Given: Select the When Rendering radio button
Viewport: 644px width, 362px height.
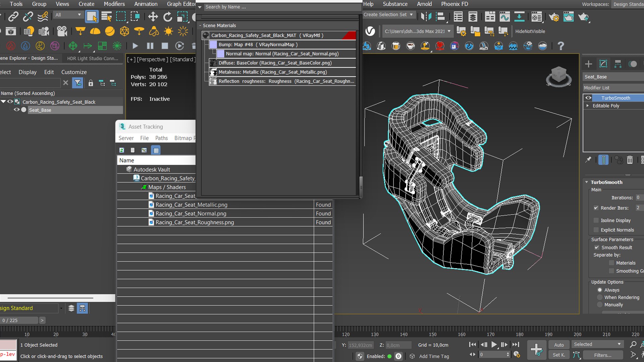Looking at the screenshot, I should [600, 297].
